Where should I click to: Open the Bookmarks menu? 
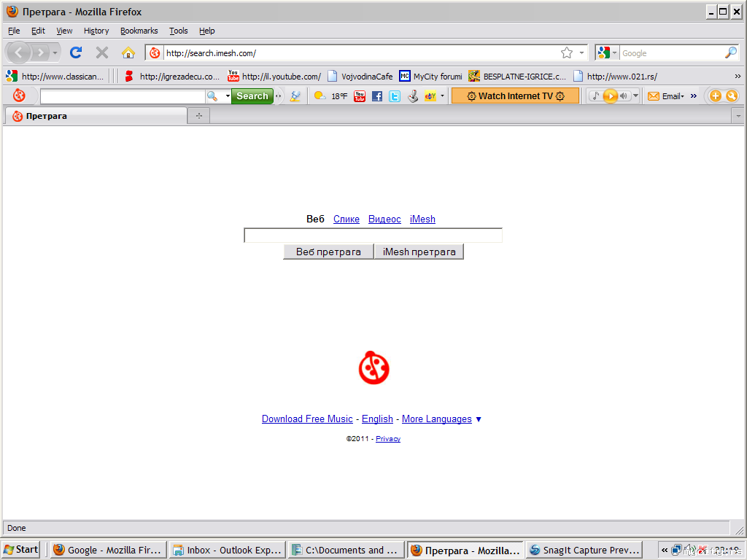click(139, 31)
